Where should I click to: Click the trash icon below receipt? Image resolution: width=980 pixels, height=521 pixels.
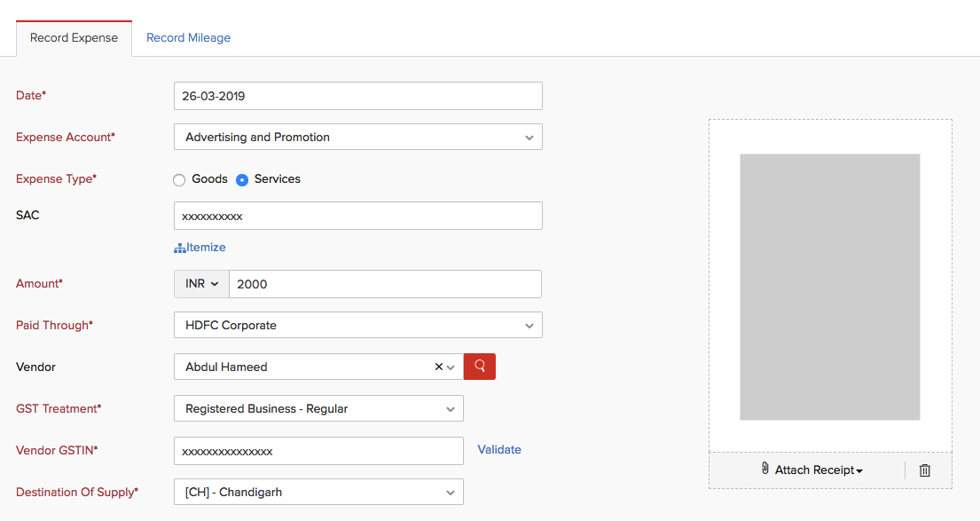(925, 470)
